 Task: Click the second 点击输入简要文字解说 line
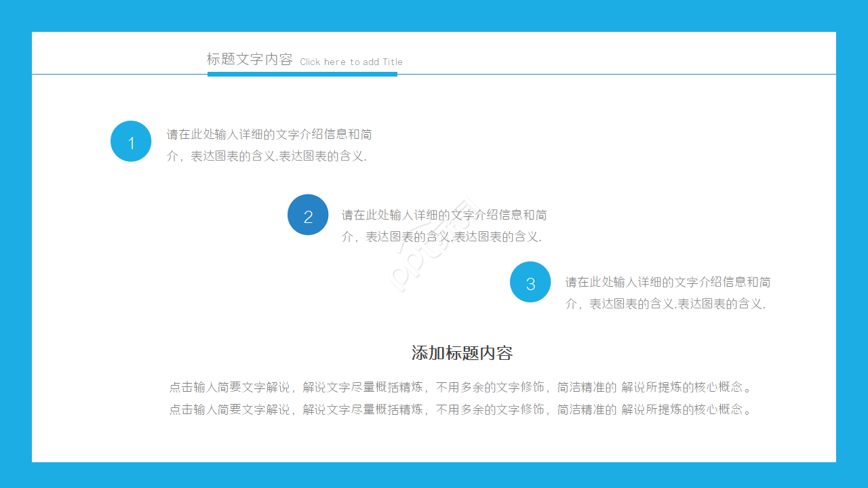[461, 409]
